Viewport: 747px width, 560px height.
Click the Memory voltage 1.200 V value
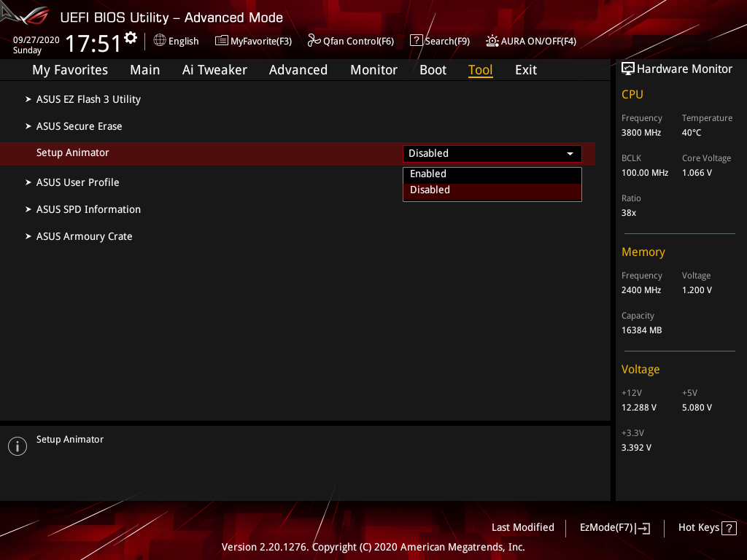[697, 290]
